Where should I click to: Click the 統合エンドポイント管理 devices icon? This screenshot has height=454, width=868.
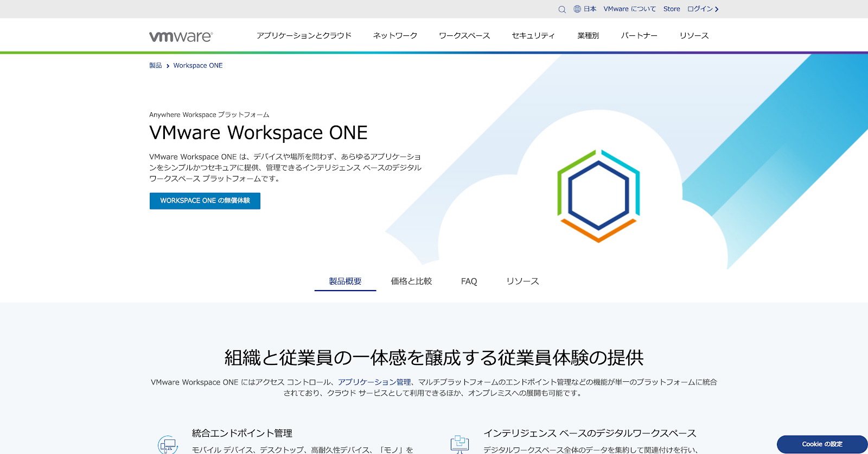point(168,445)
